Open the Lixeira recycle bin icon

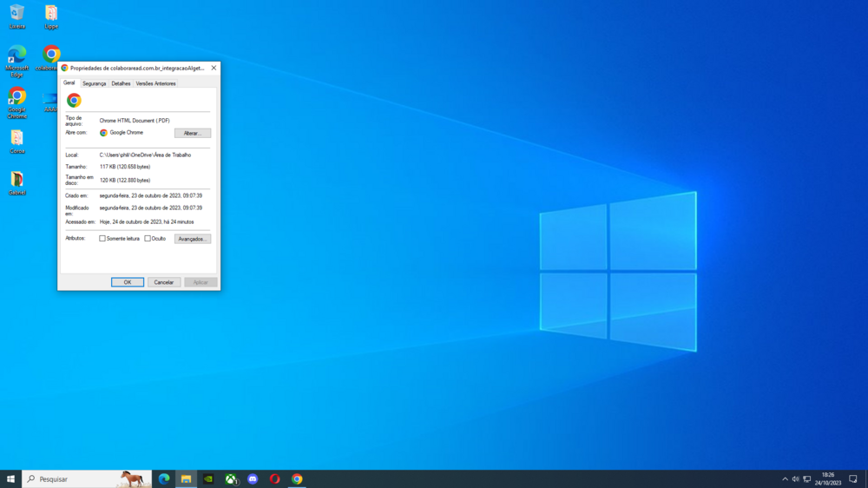pos(16,14)
